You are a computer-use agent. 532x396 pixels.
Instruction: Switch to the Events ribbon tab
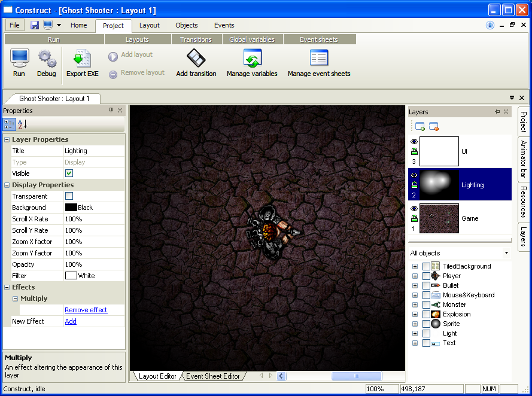coord(224,25)
